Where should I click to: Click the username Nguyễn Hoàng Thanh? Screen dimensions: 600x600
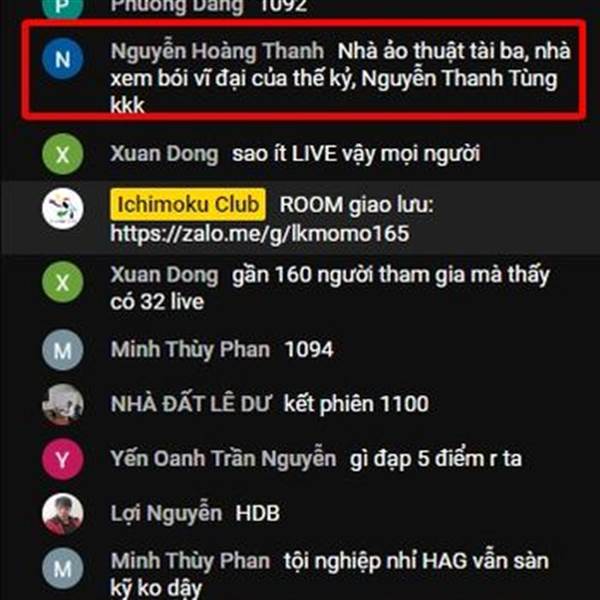click(217, 51)
